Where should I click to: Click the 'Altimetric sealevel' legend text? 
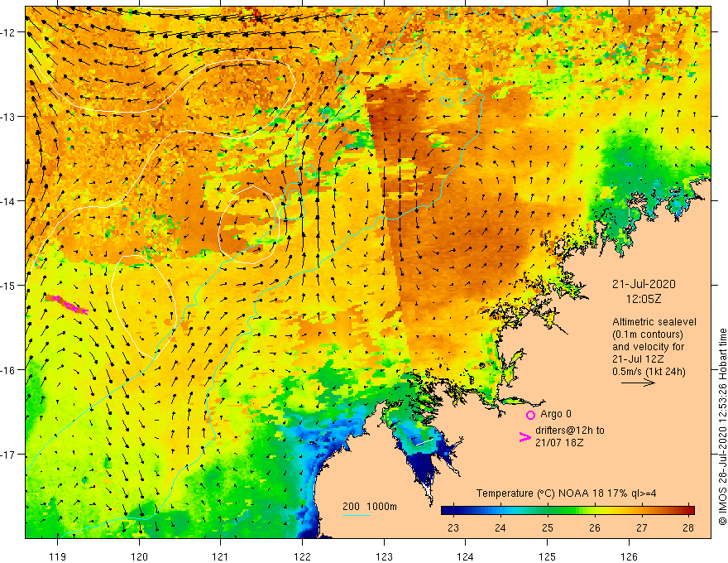point(654,322)
